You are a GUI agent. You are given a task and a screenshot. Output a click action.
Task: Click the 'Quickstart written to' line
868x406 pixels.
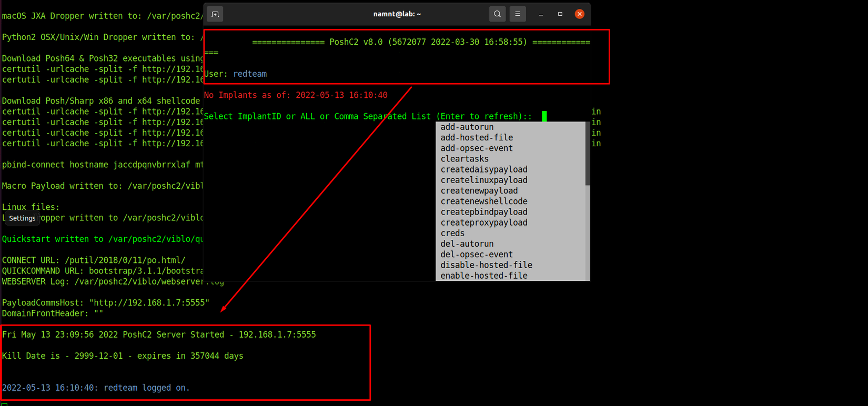[x=103, y=239]
